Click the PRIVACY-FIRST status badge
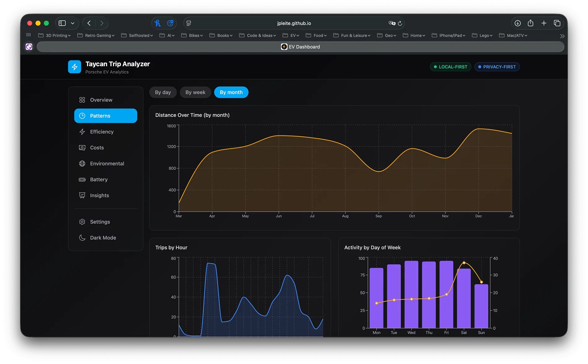 497,67
